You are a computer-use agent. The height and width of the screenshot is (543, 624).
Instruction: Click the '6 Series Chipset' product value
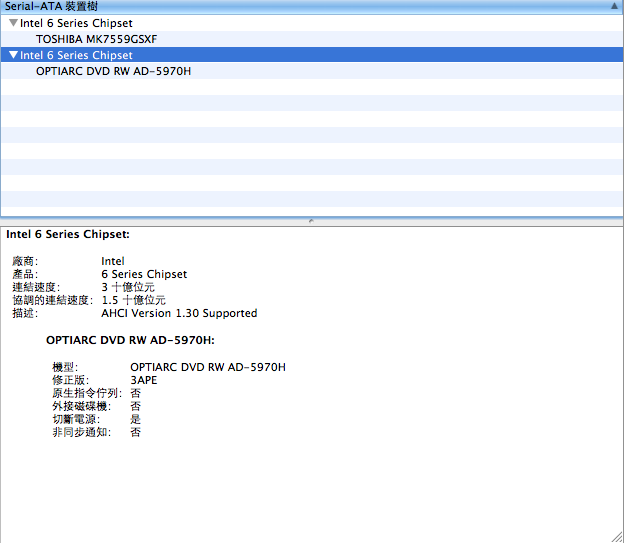pyautogui.click(x=144, y=274)
